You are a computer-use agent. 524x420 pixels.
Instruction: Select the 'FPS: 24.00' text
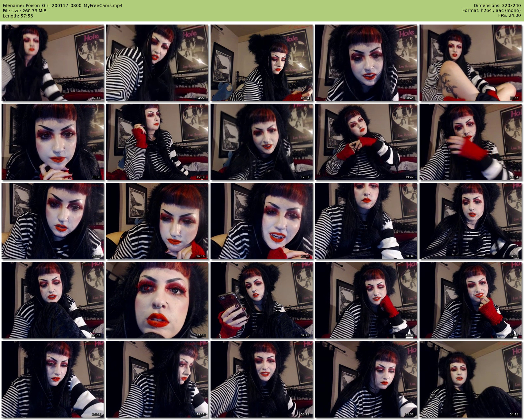[x=509, y=16]
